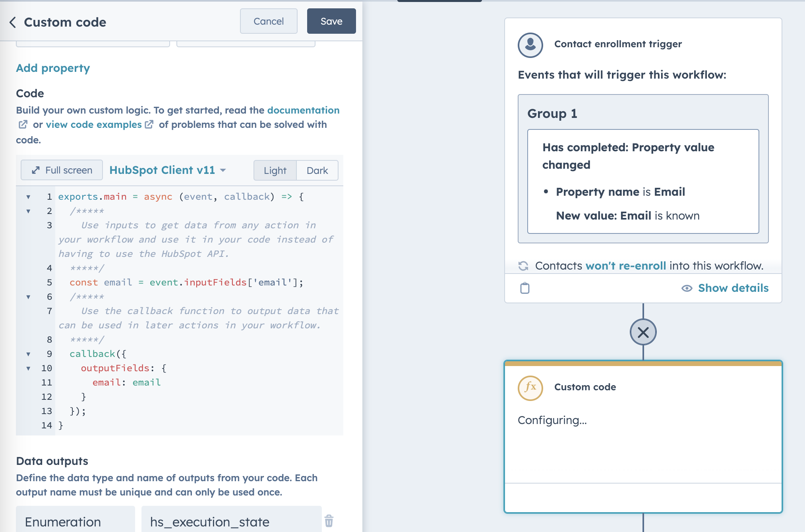805x532 pixels.
Task: Collapse the code fold on line 1
Action: [28, 196]
